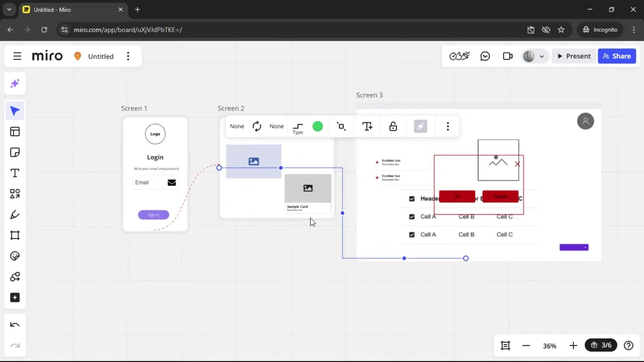Click the red X on image wireframe
The height and width of the screenshot is (362, 644).
(518, 164)
